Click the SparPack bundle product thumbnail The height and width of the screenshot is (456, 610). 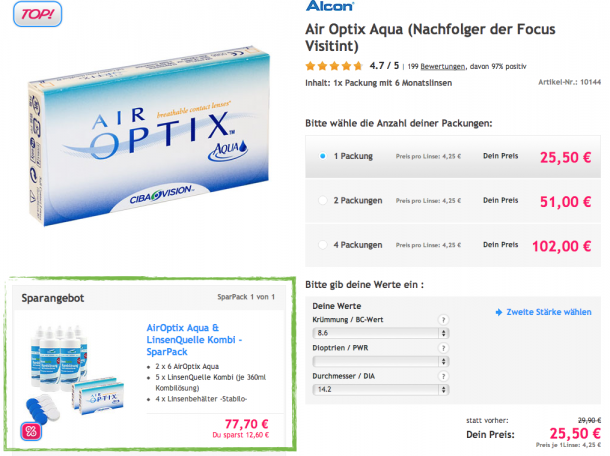(76, 374)
